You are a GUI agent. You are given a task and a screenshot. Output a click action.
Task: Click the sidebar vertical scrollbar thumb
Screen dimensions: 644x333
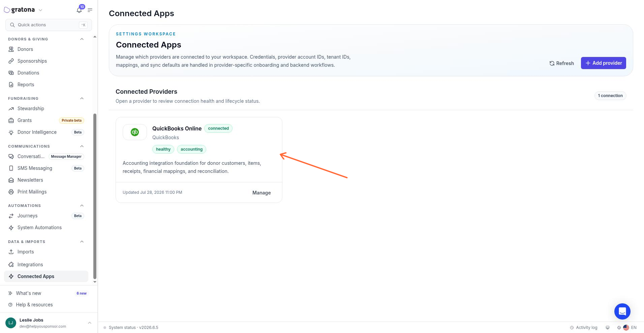[95, 196]
